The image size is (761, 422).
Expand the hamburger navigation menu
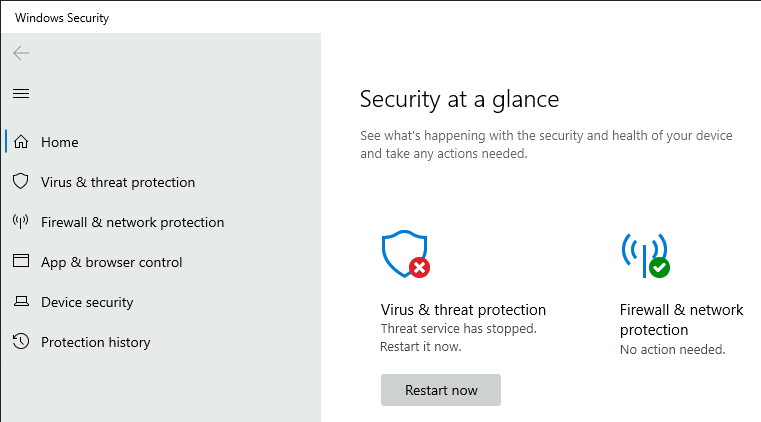21,93
